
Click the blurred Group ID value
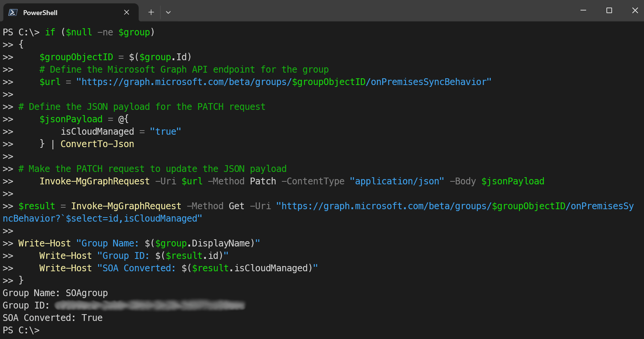(150, 306)
